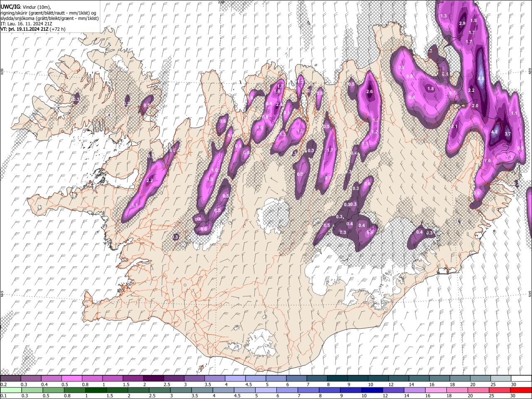Screen dimensions: 532x399
Task: Click the 1.6 precipitation value on the map
Action: [488, 160]
